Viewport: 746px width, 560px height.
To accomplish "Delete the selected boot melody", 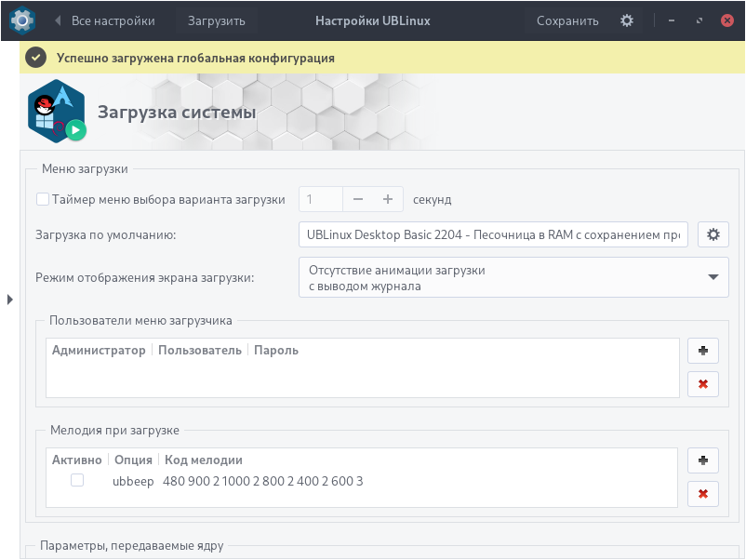I will coord(702,493).
